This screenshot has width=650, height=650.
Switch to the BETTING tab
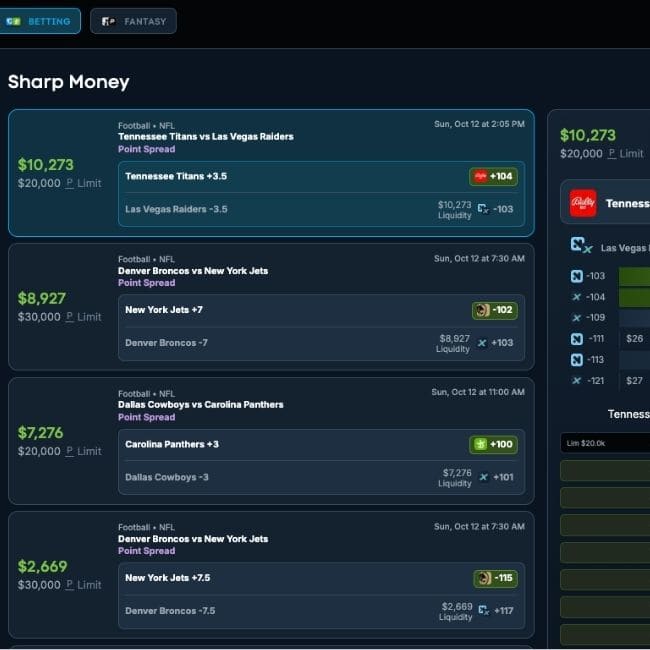[40, 21]
